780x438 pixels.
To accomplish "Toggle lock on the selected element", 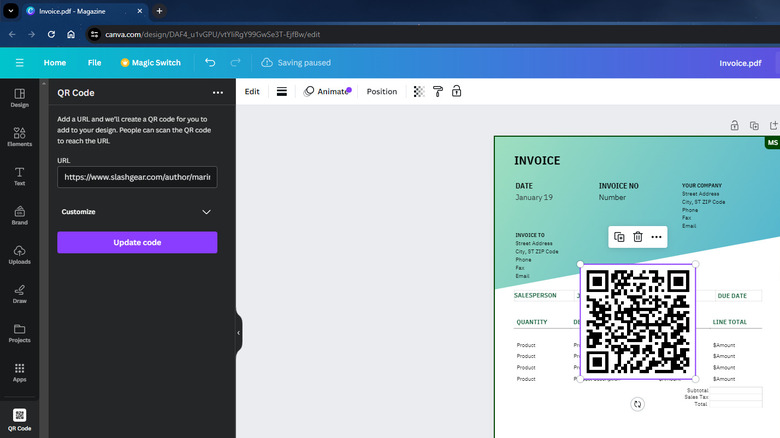I will point(456,91).
